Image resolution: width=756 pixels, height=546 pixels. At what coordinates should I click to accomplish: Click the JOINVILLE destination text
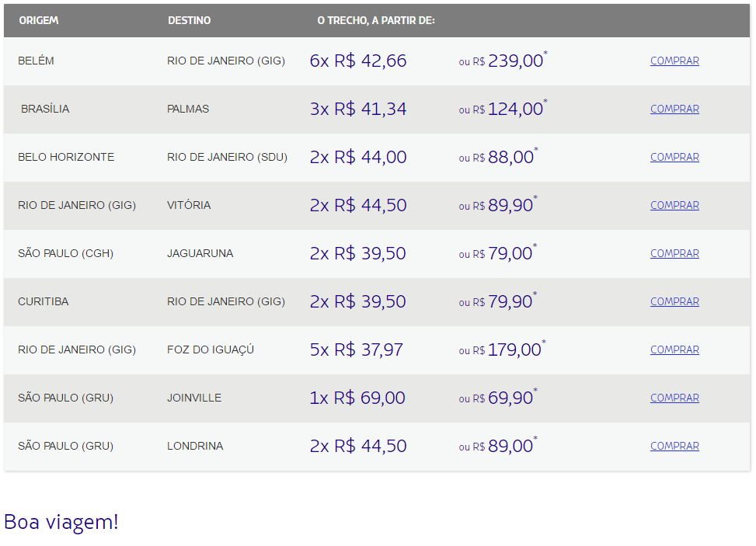point(194,398)
